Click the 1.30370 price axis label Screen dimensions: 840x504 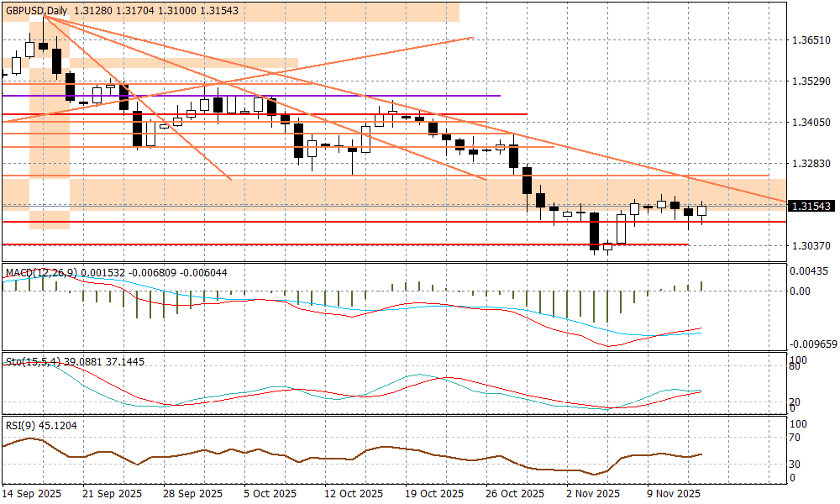point(811,246)
